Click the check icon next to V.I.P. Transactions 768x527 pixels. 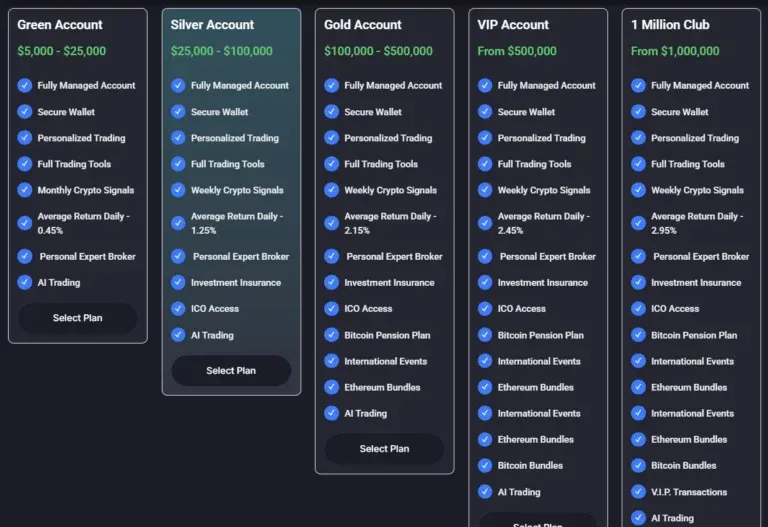pyautogui.click(x=638, y=492)
